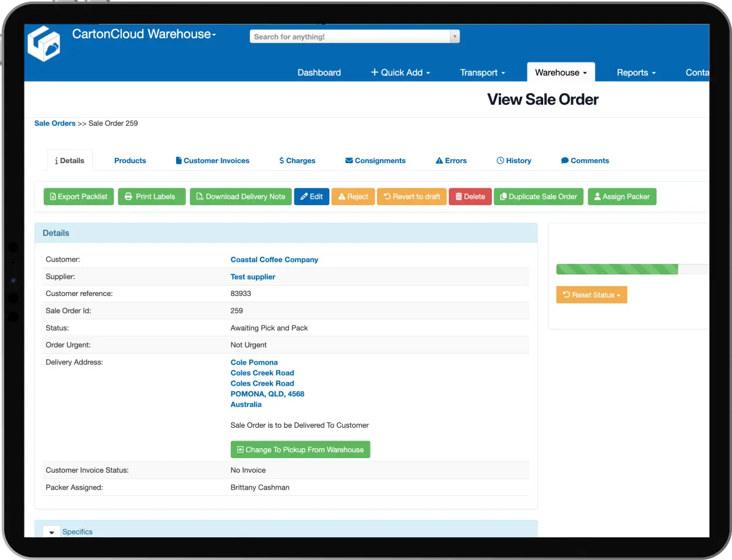Select the Export Packlist icon button
732x560 pixels.
78,196
